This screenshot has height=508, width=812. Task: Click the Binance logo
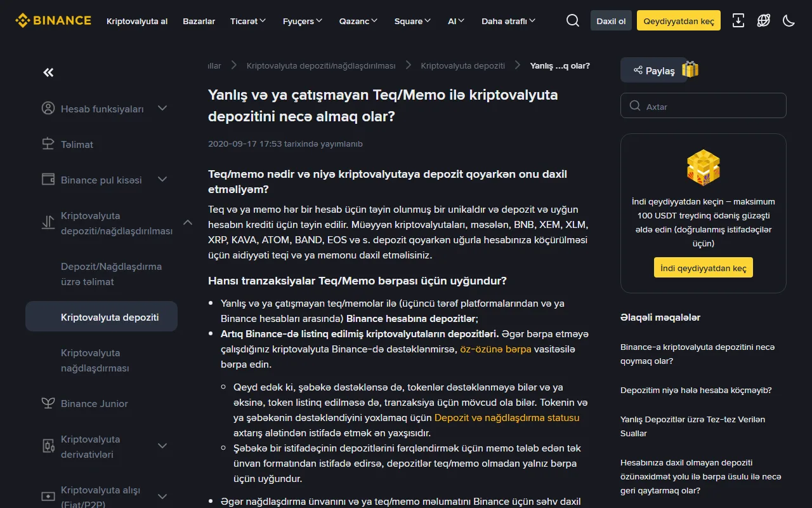[x=53, y=20]
